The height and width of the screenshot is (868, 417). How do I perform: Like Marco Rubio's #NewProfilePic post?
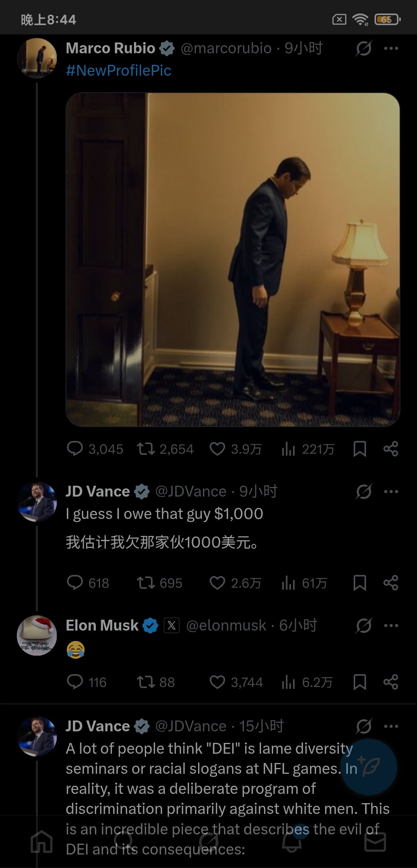[217, 449]
